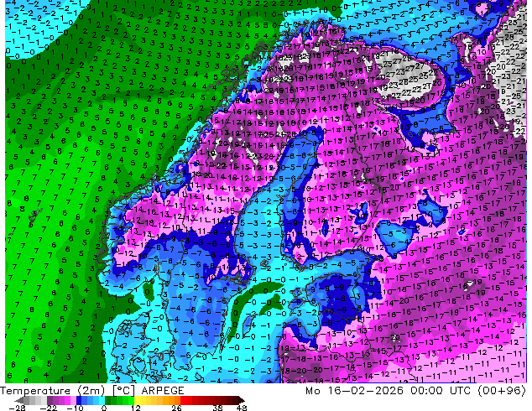Image resolution: width=532 pixels, height=411 pixels.
Task: Click the dark maroon right arrow end of legend
Action: (242, 400)
